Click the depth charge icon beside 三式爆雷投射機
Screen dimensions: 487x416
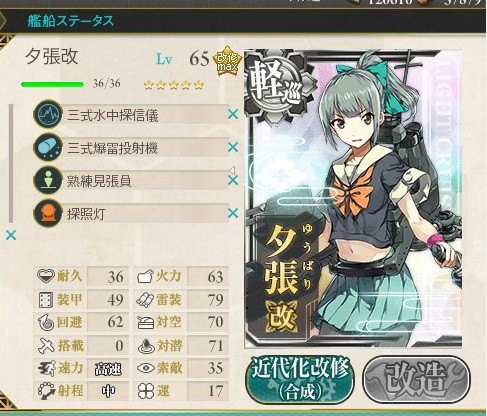(48, 147)
